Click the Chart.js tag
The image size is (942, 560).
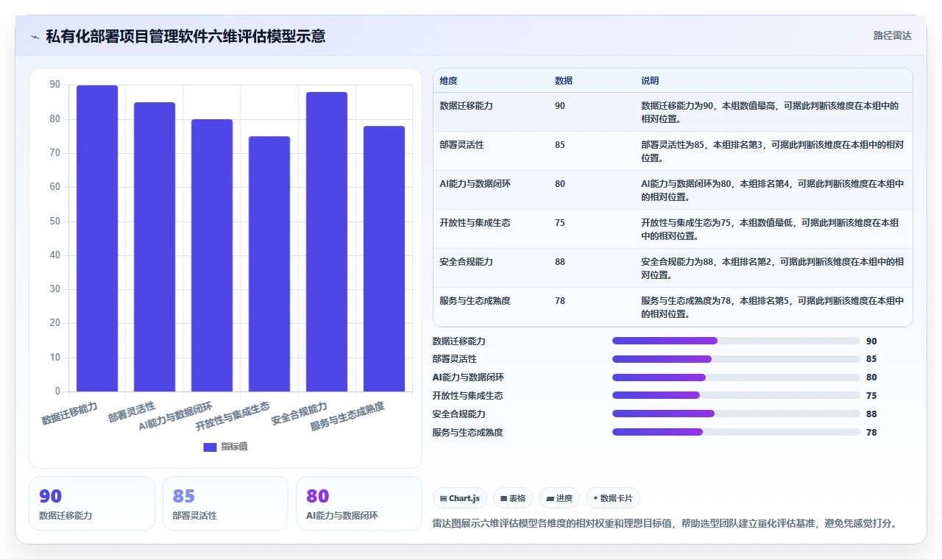tap(460, 498)
